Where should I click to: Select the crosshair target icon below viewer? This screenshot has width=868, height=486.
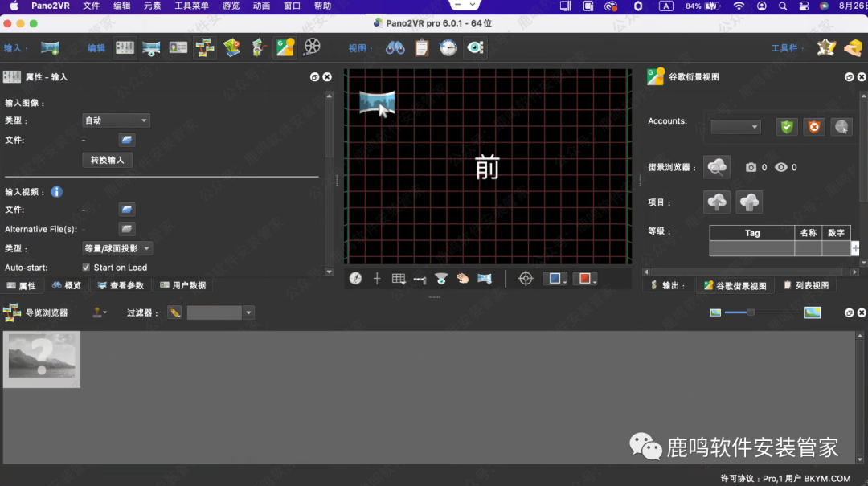(x=526, y=279)
